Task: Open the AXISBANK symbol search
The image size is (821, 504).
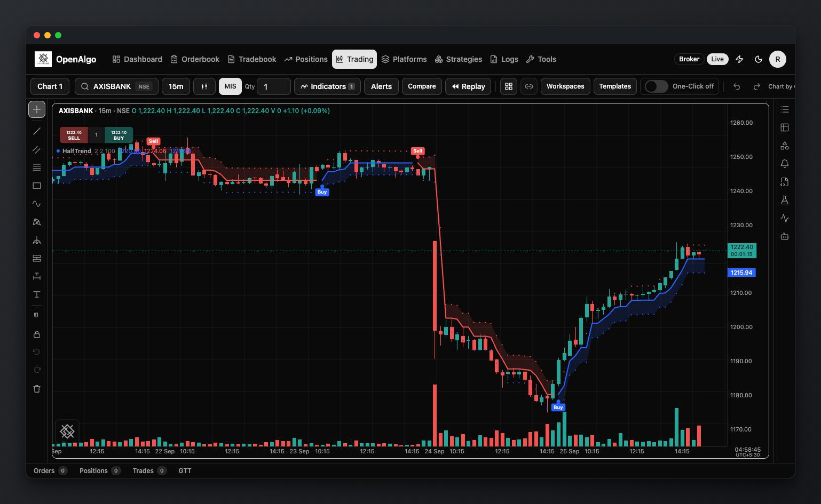Action: point(116,86)
